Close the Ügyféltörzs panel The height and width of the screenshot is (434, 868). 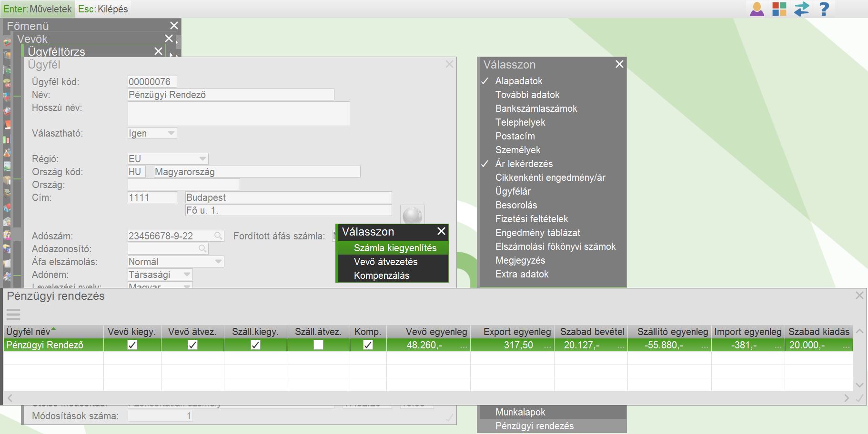pos(159,51)
